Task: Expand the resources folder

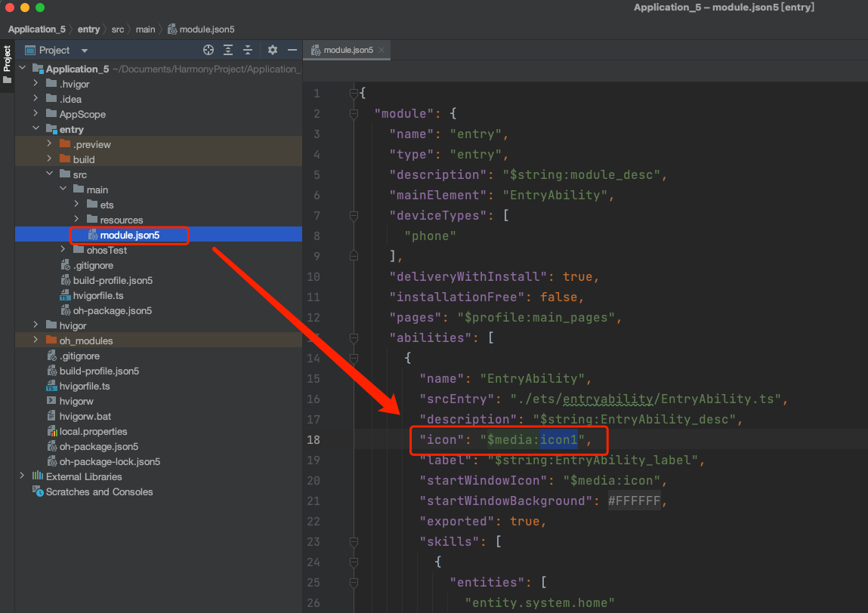Action: pyautogui.click(x=76, y=219)
